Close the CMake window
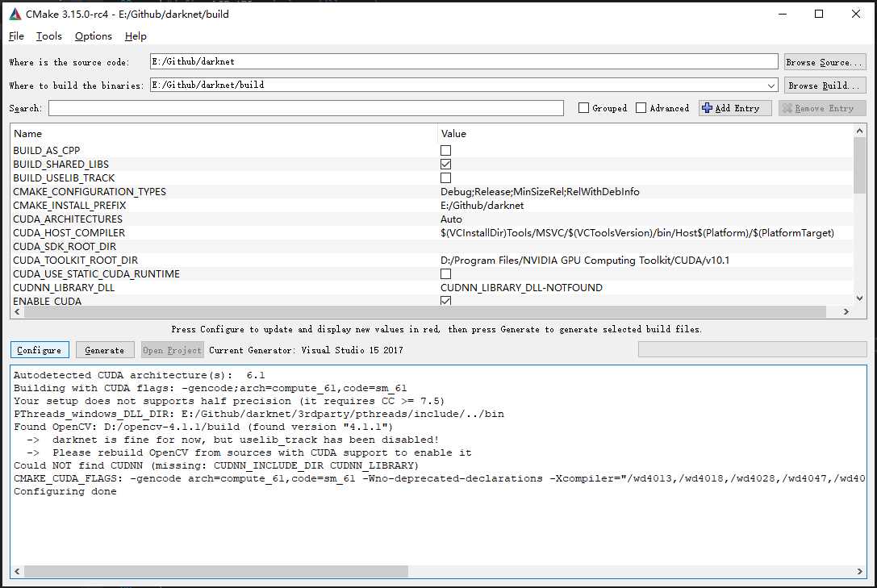This screenshot has height=588, width=877. [x=856, y=14]
